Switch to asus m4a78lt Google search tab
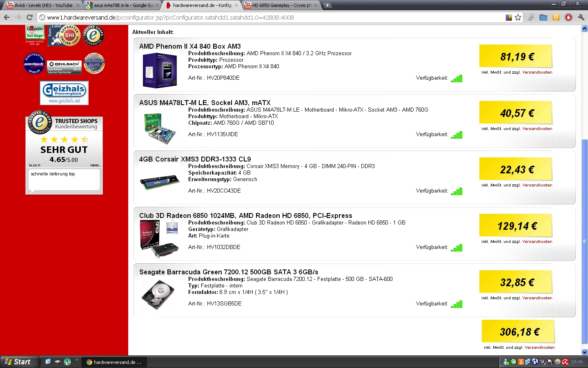The height and width of the screenshot is (368, 588). point(122,5)
